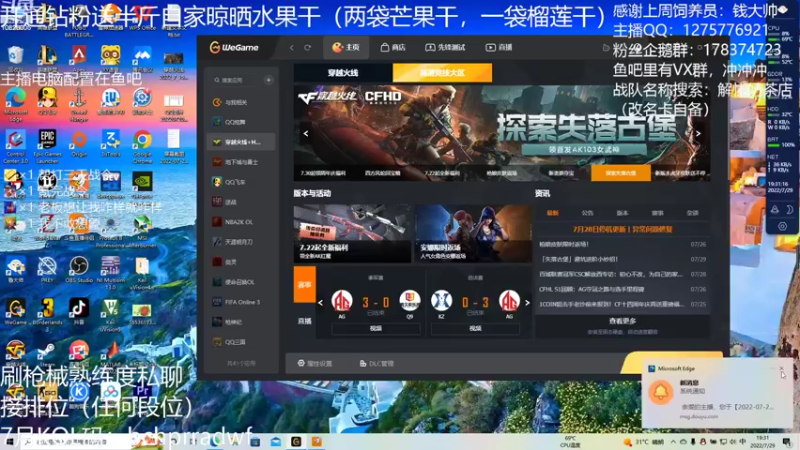Image resolution: width=800 pixels, height=450 pixels.
Task: Open OBS Studio desktop shortcut
Action: (79, 269)
